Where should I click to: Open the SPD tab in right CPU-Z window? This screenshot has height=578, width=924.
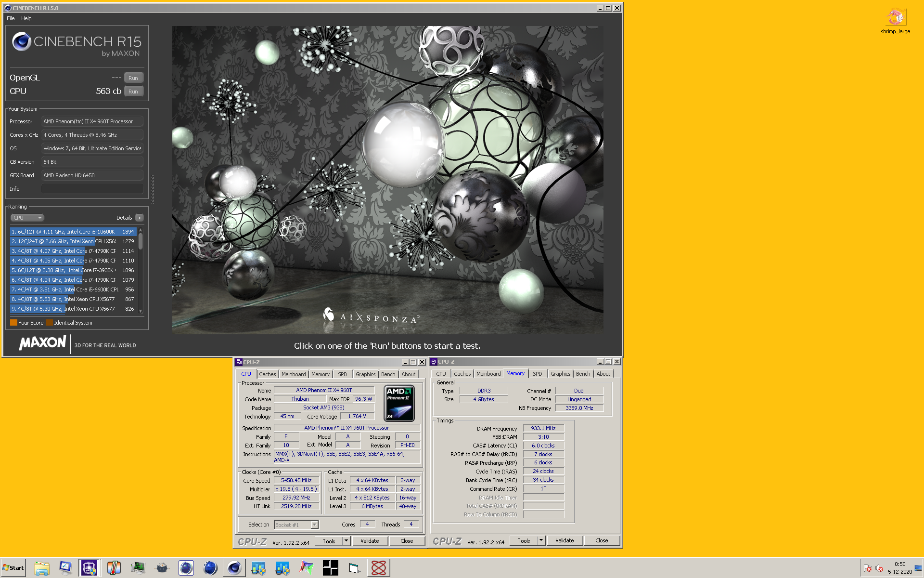coord(538,374)
